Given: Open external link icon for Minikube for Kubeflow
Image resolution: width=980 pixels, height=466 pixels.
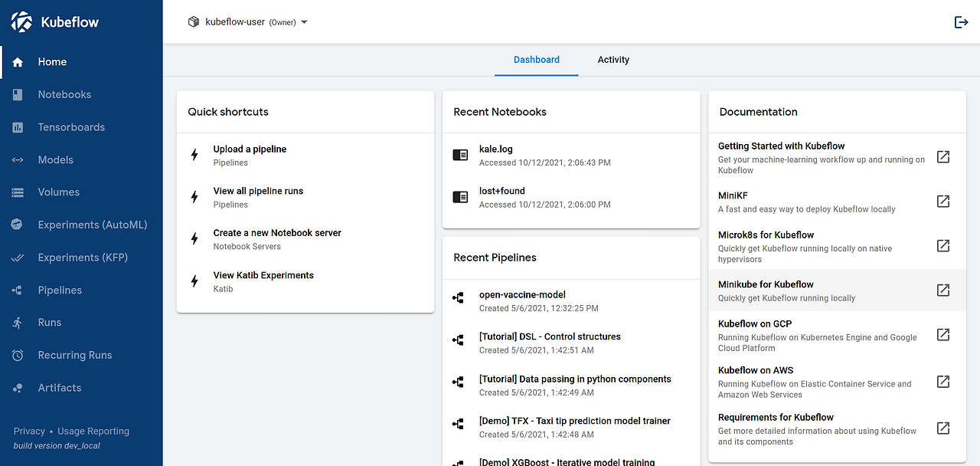Looking at the screenshot, I should [x=943, y=290].
